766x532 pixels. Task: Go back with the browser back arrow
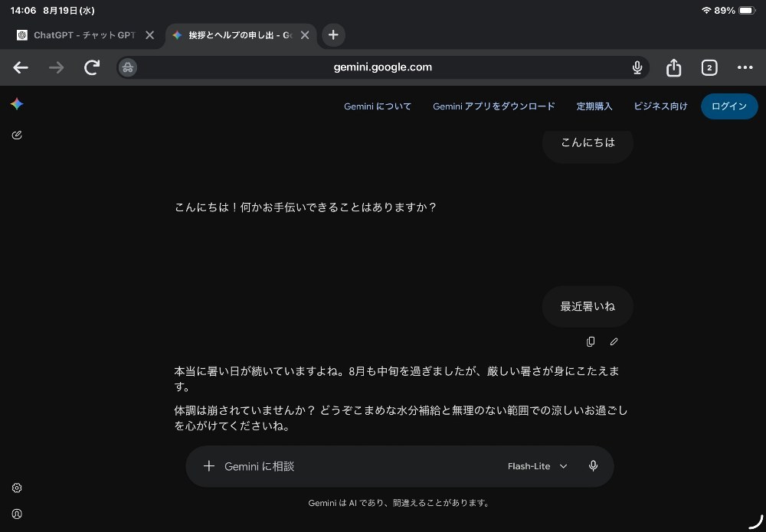(x=21, y=67)
